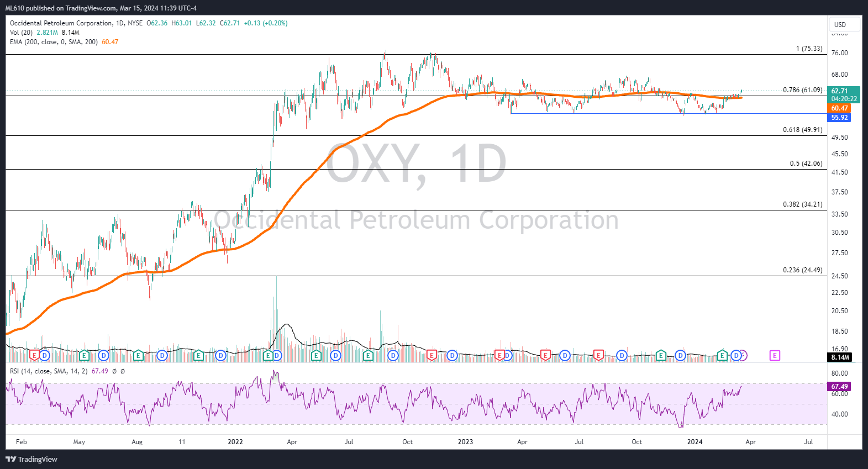The height and width of the screenshot is (469, 868).
Task: Click the 76.00 price axis tick
Action: [839, 53]
